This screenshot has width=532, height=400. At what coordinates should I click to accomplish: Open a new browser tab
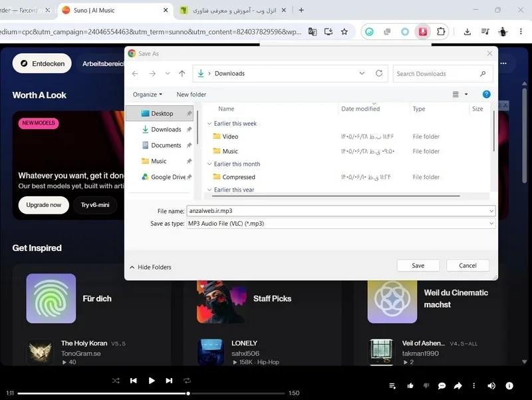(x=301, y=10)
